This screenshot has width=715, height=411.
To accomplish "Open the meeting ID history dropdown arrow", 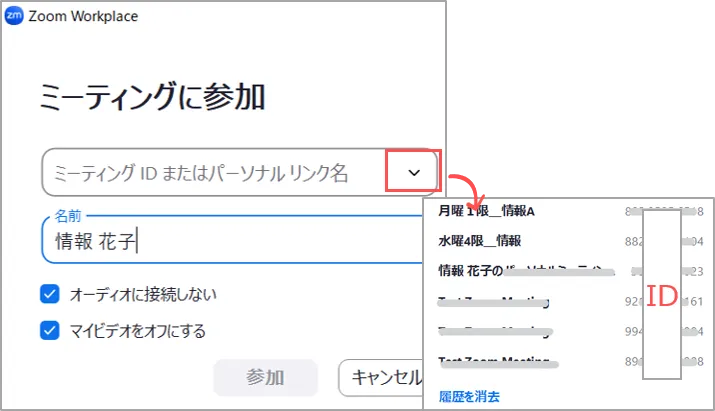I will pyautogui.click(x=414, y=172).
